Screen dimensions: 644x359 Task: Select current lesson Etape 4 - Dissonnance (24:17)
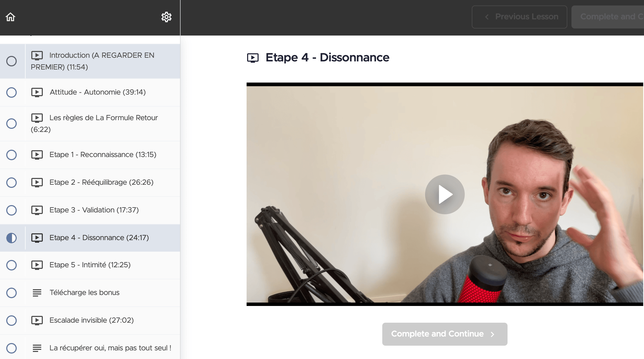point(90,238)
